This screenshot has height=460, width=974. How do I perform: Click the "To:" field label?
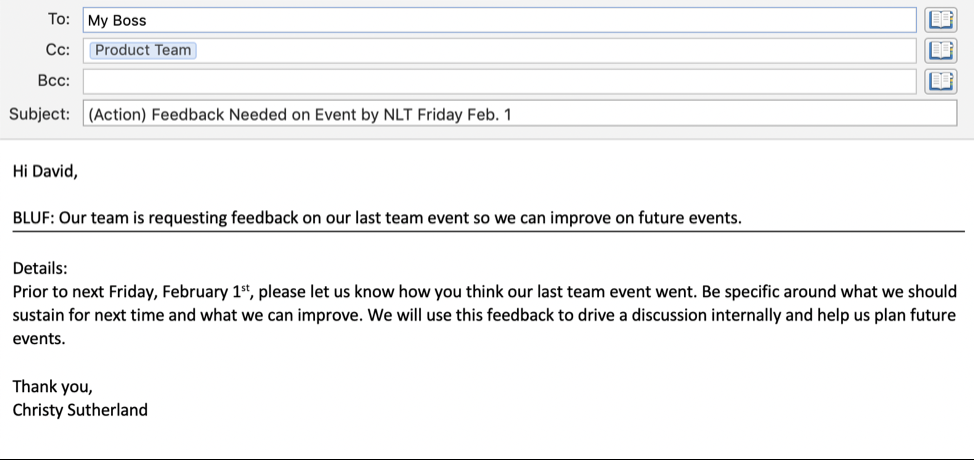(59, 19)
